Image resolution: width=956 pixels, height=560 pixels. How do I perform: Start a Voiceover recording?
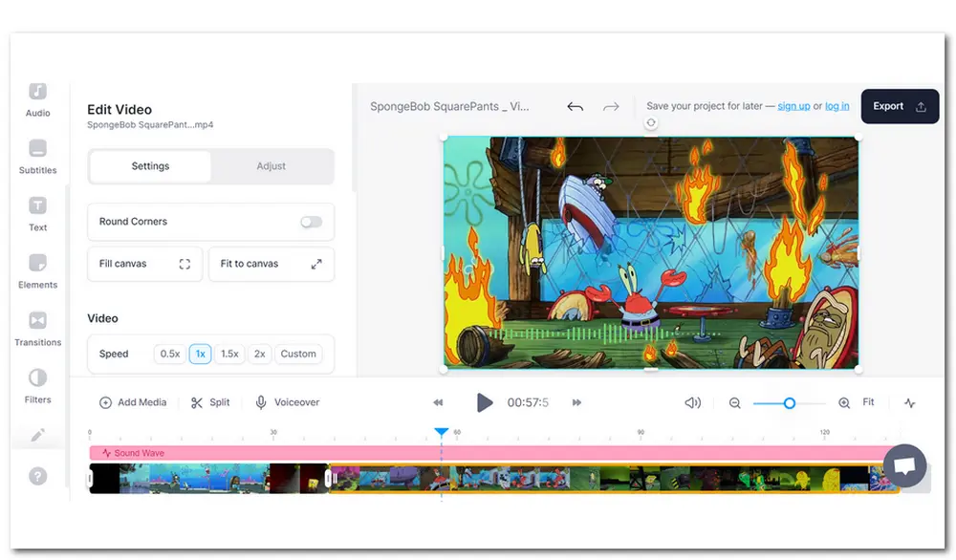(x=287, y=402)
